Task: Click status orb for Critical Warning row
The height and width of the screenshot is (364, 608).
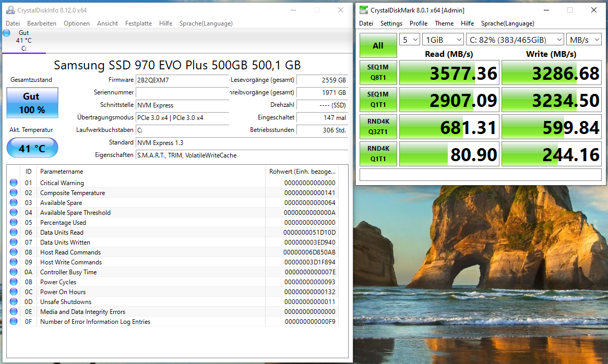Action: click(x=14, y=183)
